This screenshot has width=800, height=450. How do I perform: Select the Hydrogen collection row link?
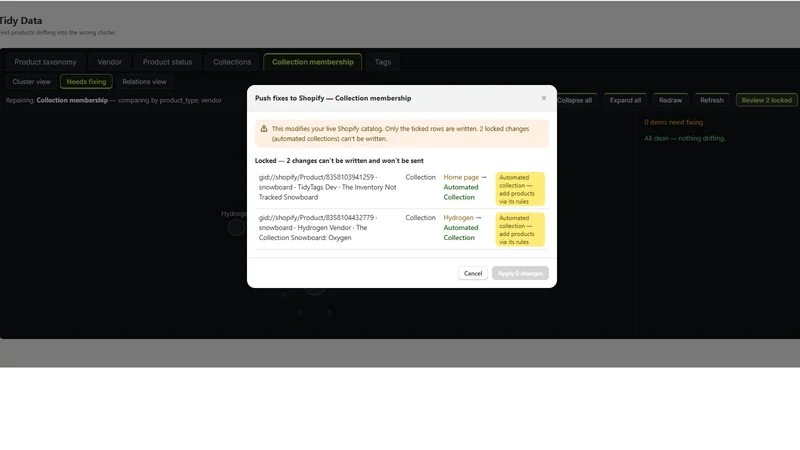coord(458,217)
